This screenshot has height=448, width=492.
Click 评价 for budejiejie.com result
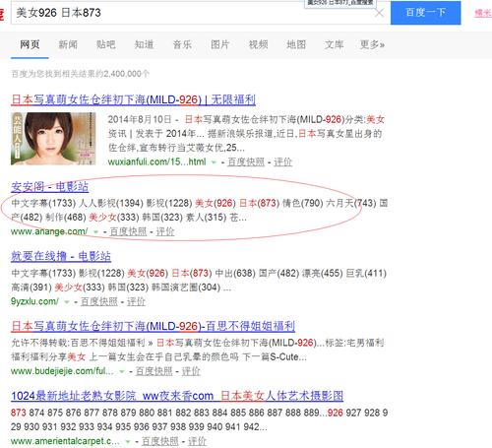coord(191,371)
